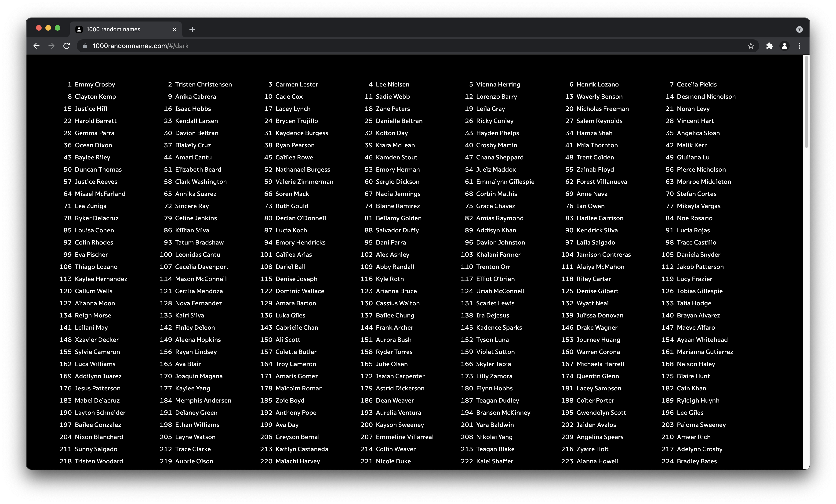Click the vertical scrollbar thumb
This screenshot has height=504, width=836.
click(806, 102)
